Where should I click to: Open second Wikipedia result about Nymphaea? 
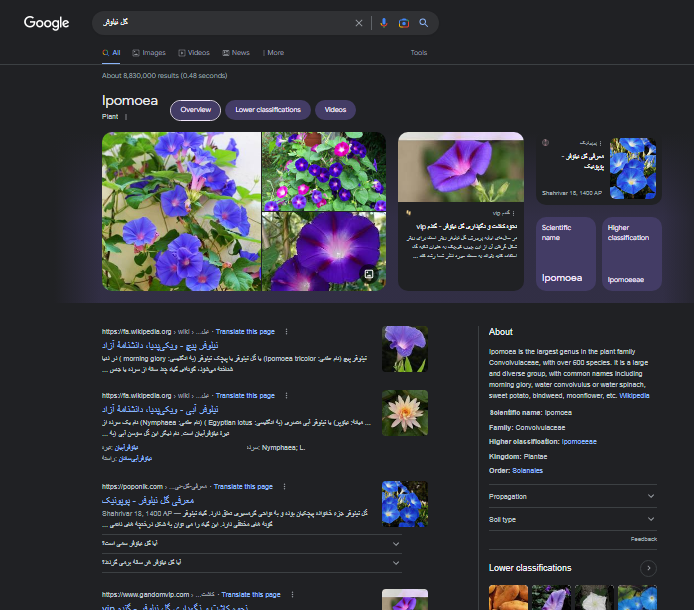coord(160,409)
